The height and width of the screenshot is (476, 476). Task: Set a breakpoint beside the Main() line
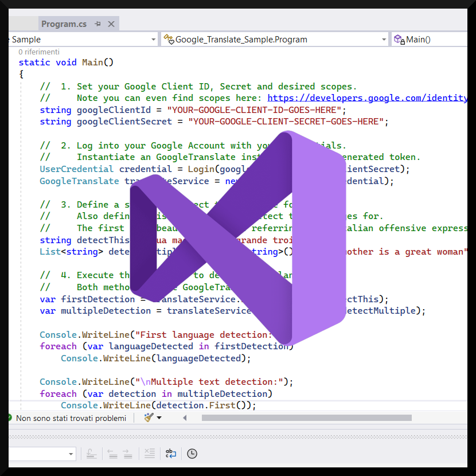(13, 62)
